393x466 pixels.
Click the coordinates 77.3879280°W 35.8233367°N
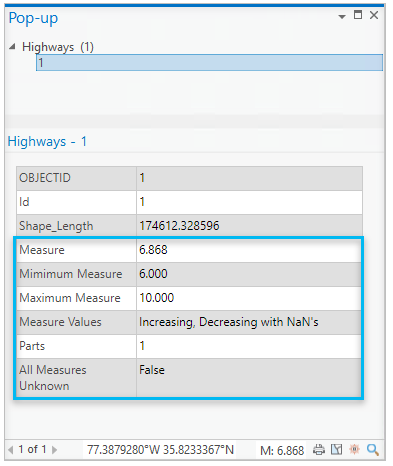(x=160, y=450)
